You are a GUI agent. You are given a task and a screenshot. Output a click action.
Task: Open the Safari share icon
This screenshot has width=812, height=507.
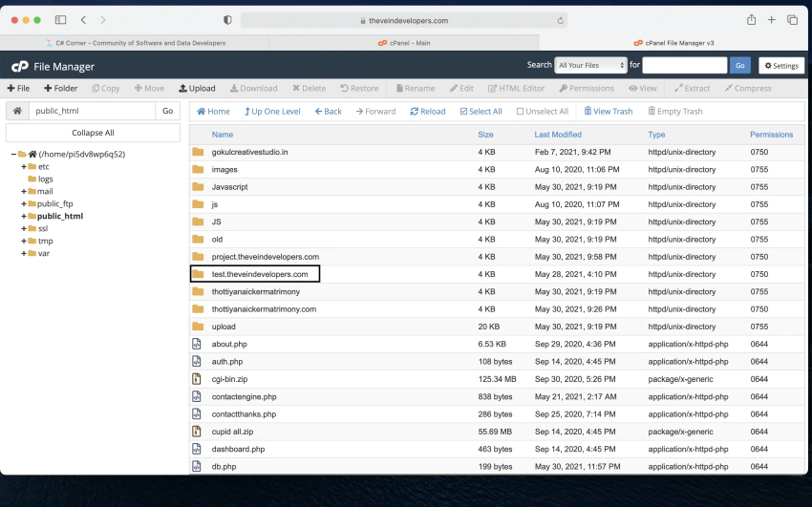[x=752, y=20]
